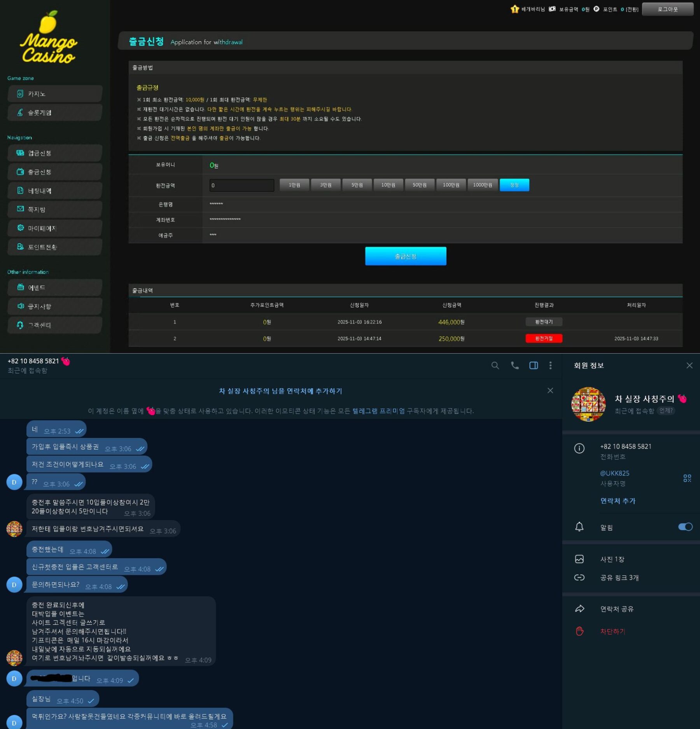Select the 10만원 amount button
Image resolution: width=700 pixels, height=729 pixels.
(388, 185)
